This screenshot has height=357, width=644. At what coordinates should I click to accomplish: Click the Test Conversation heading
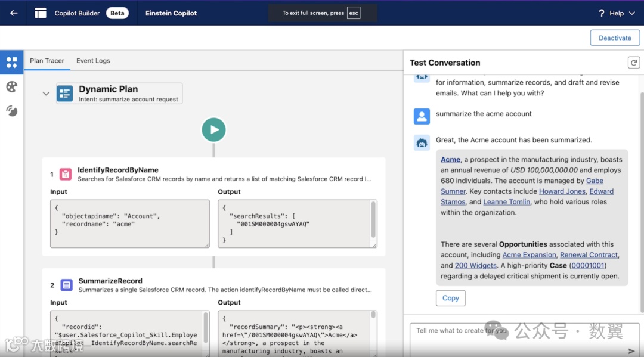445,63
